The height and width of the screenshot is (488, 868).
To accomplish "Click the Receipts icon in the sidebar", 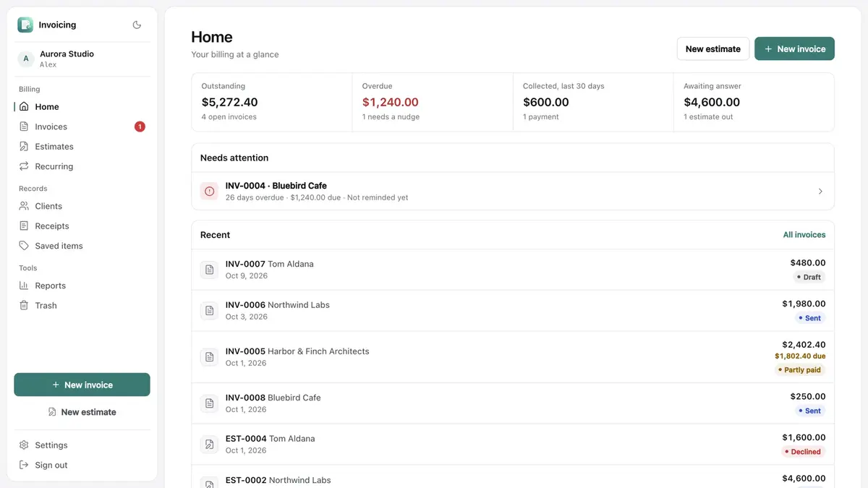I will [24, 226].
